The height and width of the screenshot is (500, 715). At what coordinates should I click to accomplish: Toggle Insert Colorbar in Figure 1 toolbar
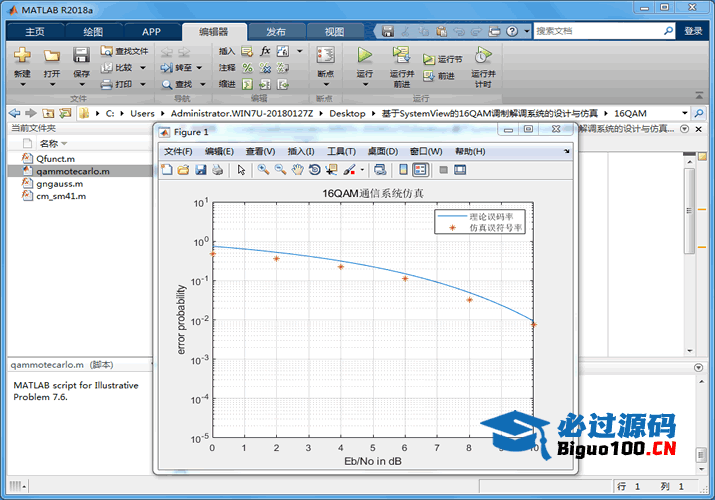(403, 170)
